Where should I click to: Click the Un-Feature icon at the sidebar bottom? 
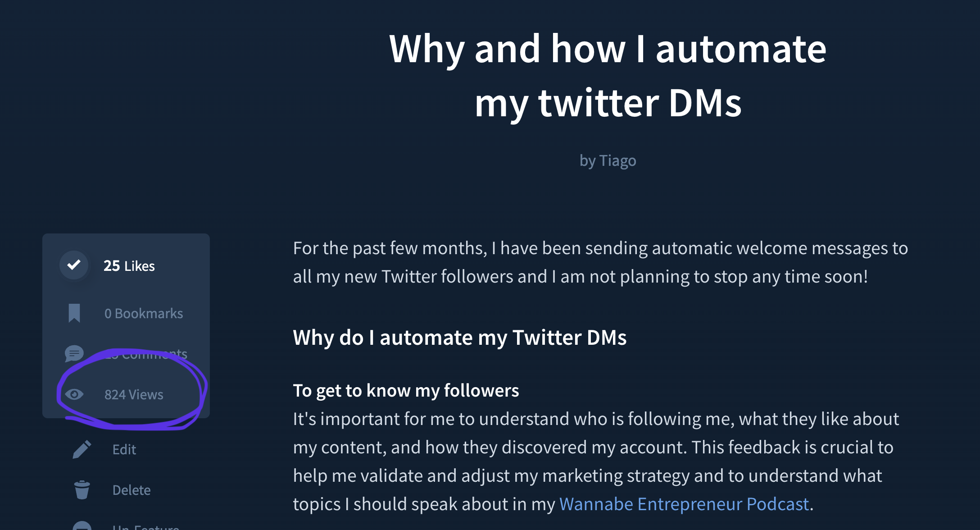[82, 526]
